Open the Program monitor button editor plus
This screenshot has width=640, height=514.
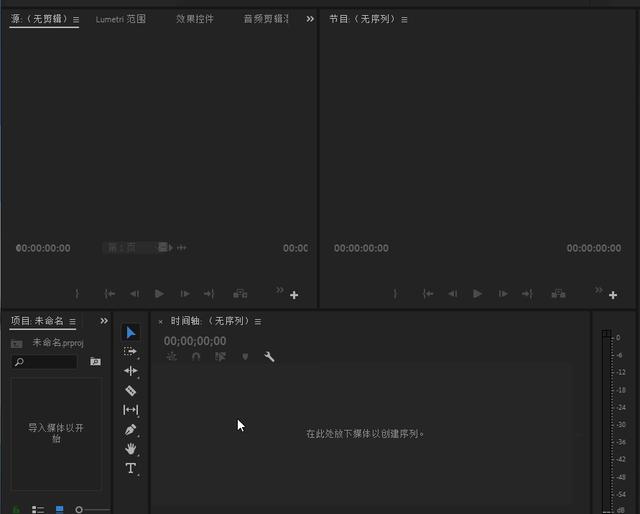613,295
